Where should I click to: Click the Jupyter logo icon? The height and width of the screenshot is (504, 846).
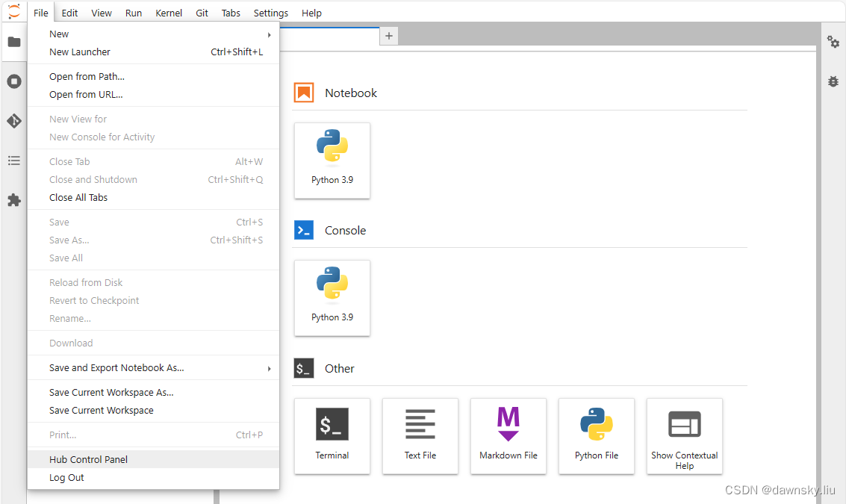tap(14, 11)
